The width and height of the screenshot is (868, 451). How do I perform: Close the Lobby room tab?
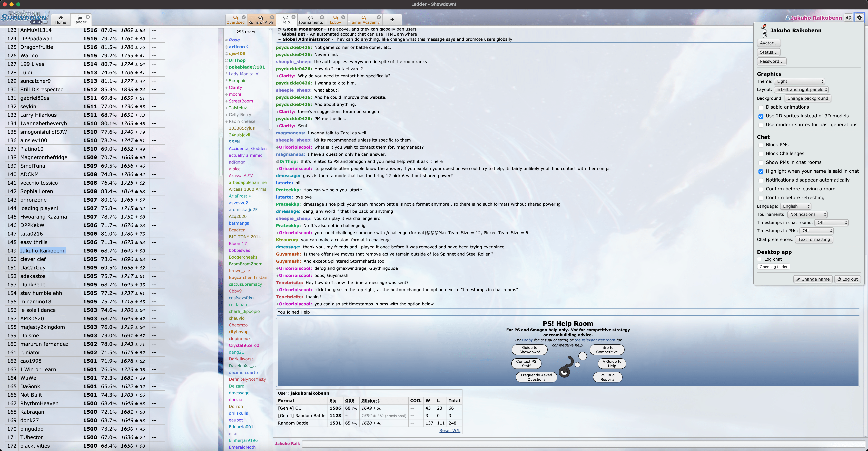coord(343,17)
